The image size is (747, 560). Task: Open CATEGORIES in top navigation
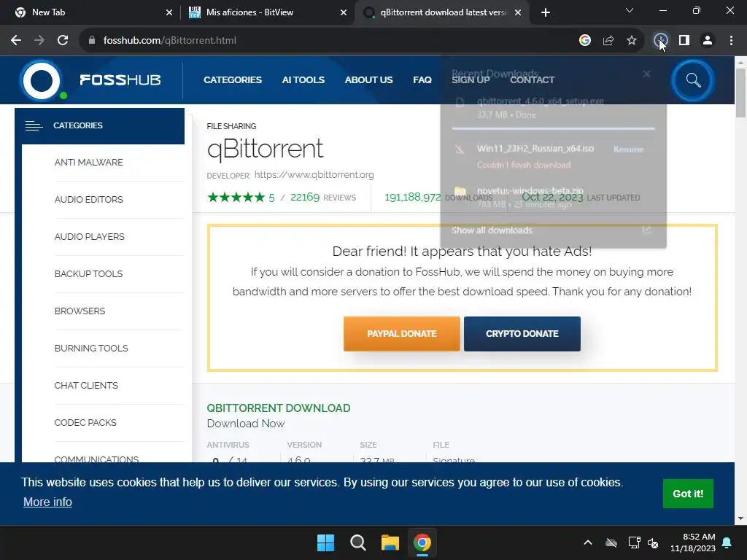pyautogui.click(x=233, y=80)
